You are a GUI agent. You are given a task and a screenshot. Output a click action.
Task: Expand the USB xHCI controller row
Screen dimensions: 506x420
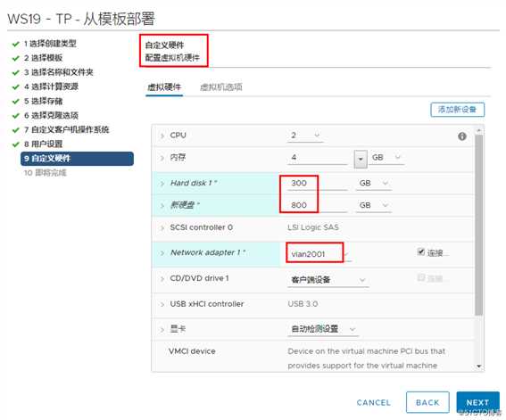pyautogui.click(x=162, y=304)
